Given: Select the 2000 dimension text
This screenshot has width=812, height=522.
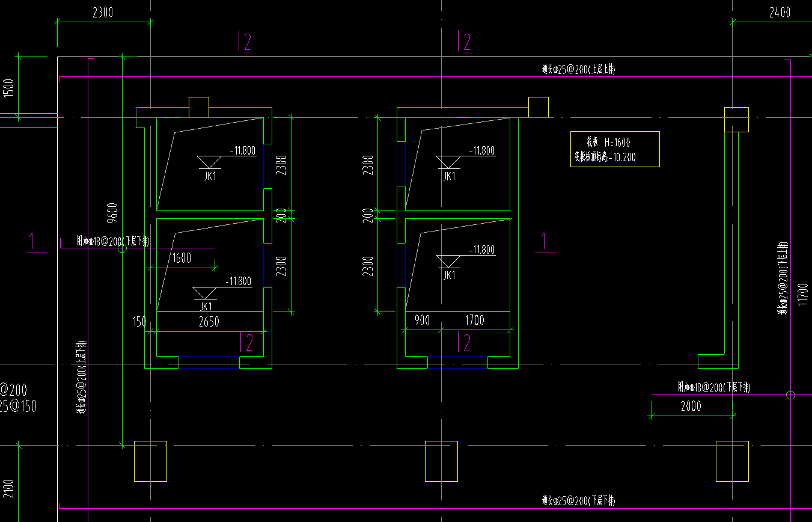Looking at the screenshot, I should [x=691, y=406].
